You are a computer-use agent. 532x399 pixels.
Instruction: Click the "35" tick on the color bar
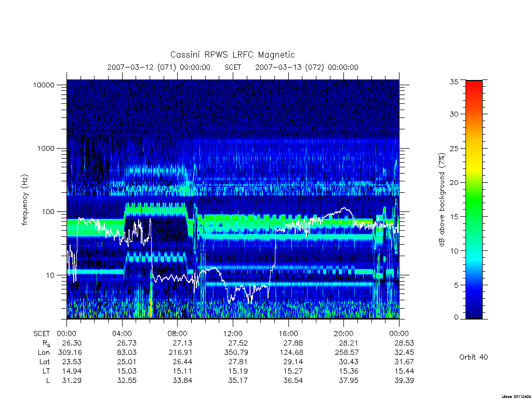click(x=454, y=82)
